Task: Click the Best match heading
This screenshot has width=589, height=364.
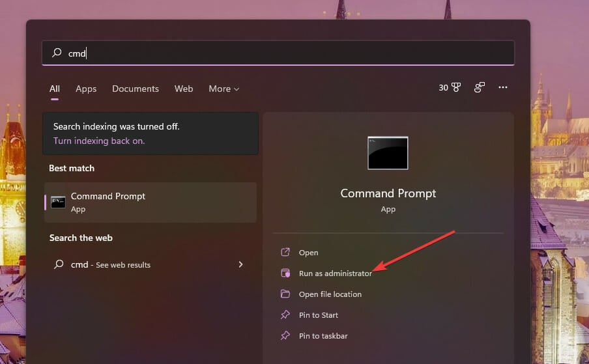Action: 72,168
